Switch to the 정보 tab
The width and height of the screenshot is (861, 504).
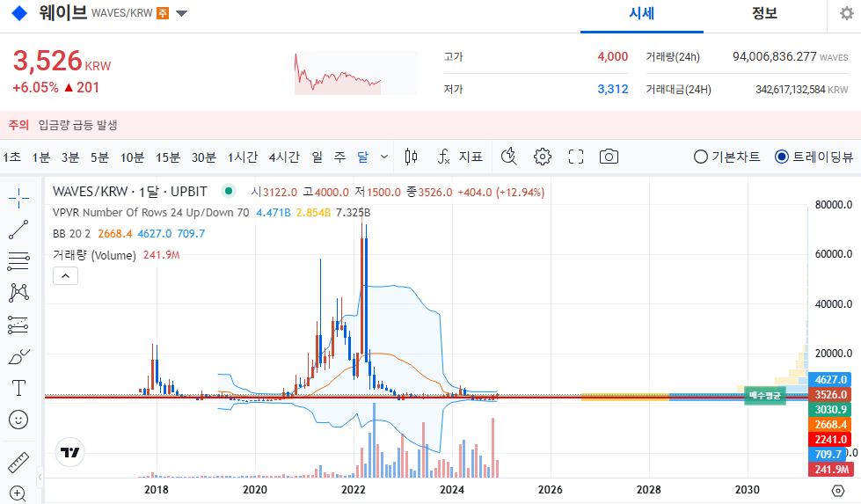764,14
